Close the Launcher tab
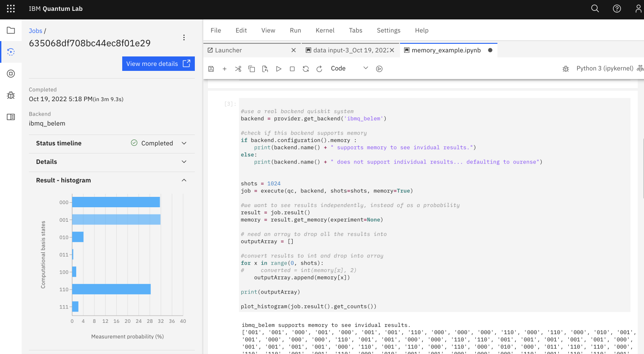This screenshot has height=354, width=644. (294, 50)
